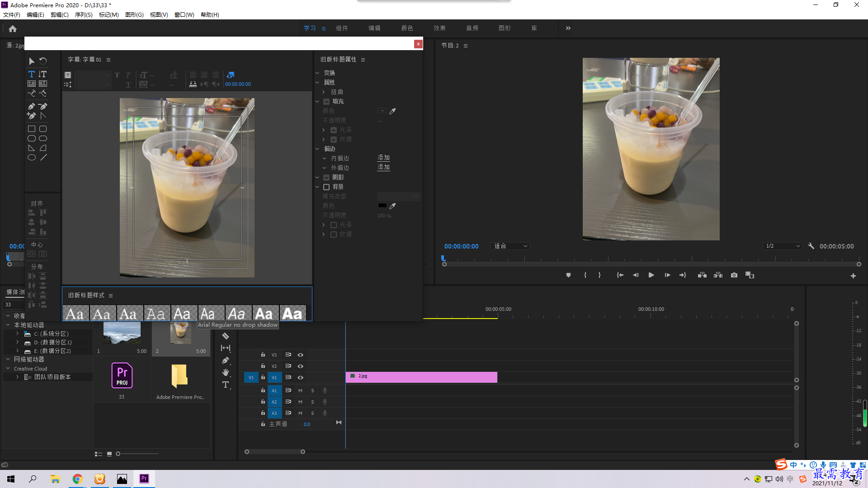Select the 2.jpg clip on the timeline

[x=421, y=377]
